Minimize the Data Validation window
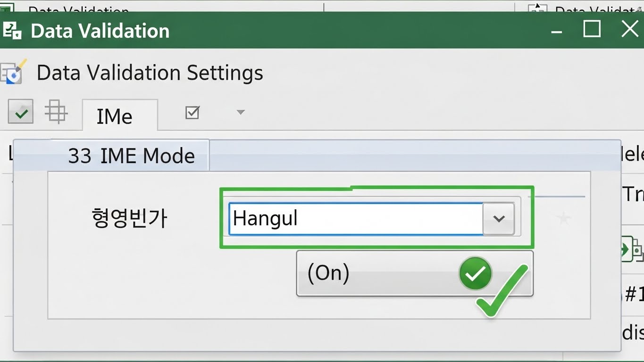This screenshot has width=644, height=362. (557, 31)
